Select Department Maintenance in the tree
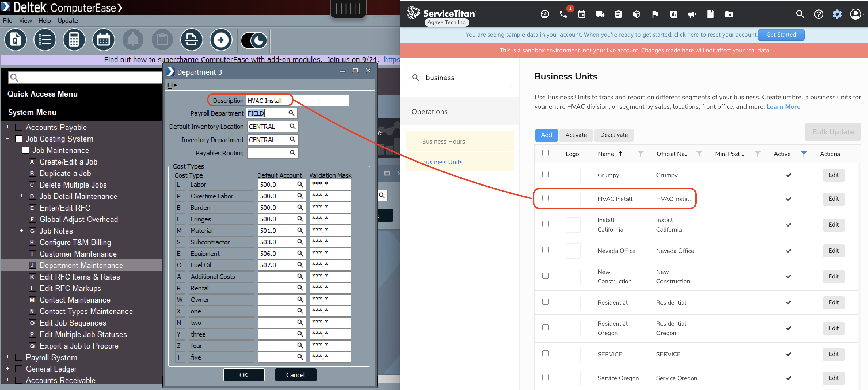This screenshot has width=868, height=390. pyautogui.click(x=81, y=265)
